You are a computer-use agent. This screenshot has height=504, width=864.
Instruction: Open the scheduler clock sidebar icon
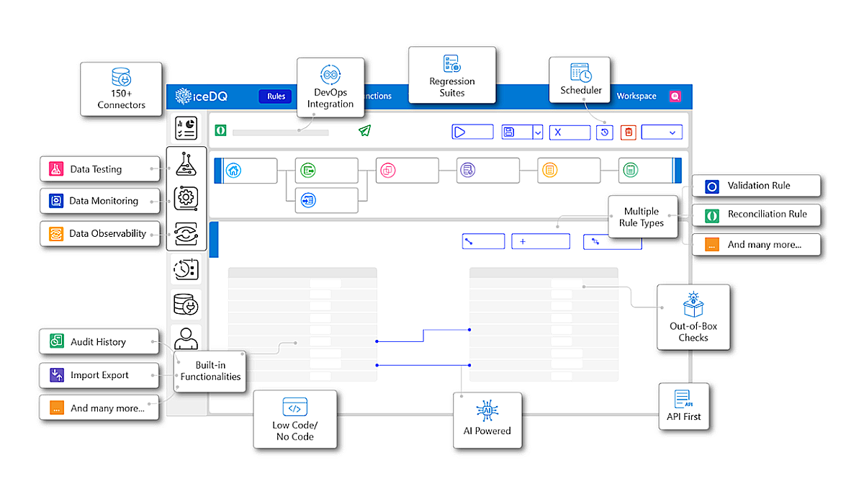tap(186, 270)
